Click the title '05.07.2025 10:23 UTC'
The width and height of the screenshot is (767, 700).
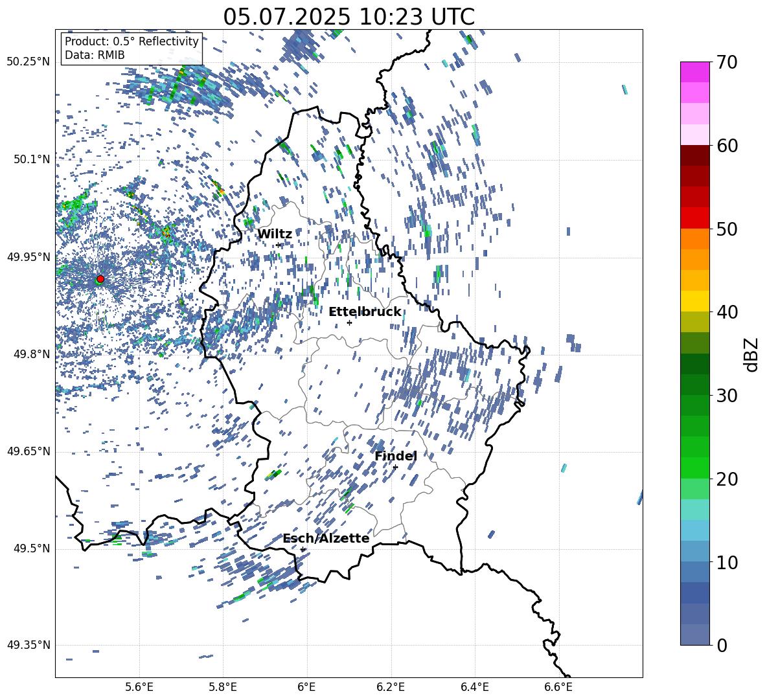pos(349,17)
